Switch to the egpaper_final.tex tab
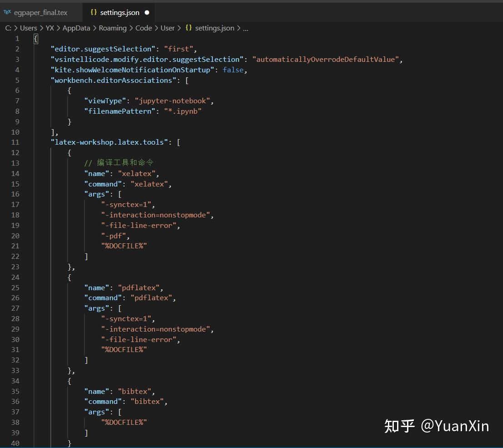The height and width of the screenshot is (448, 503). pos(41,12)
